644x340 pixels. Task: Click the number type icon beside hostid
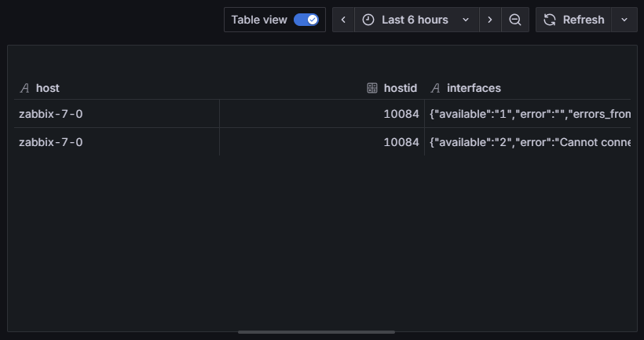tap(372, 88)
